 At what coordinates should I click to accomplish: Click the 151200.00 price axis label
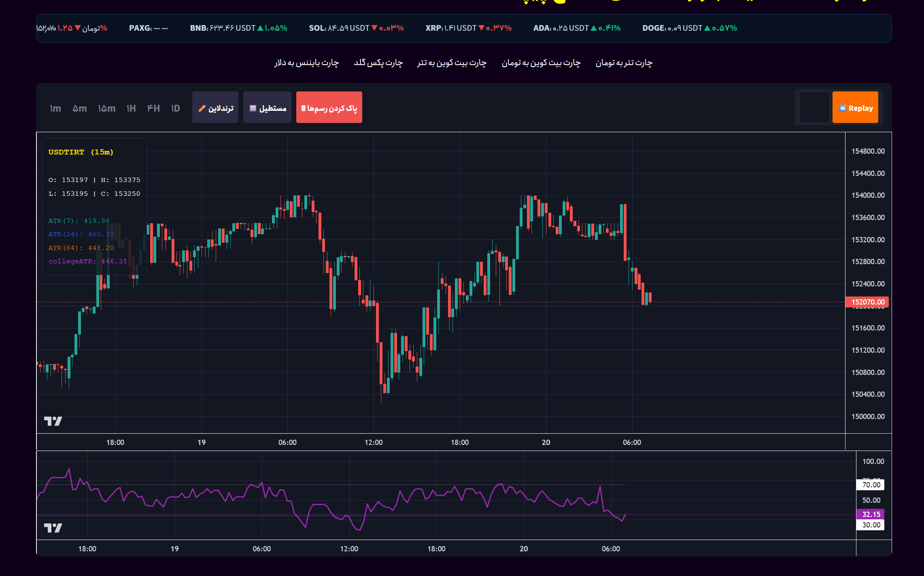pyautogui.click(x=868, y=350)
